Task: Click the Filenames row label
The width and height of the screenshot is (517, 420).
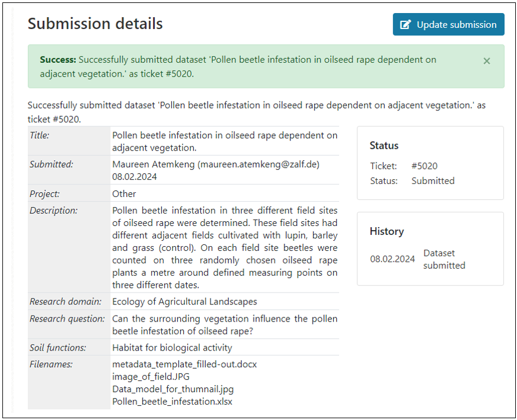Action: point(51,364)
